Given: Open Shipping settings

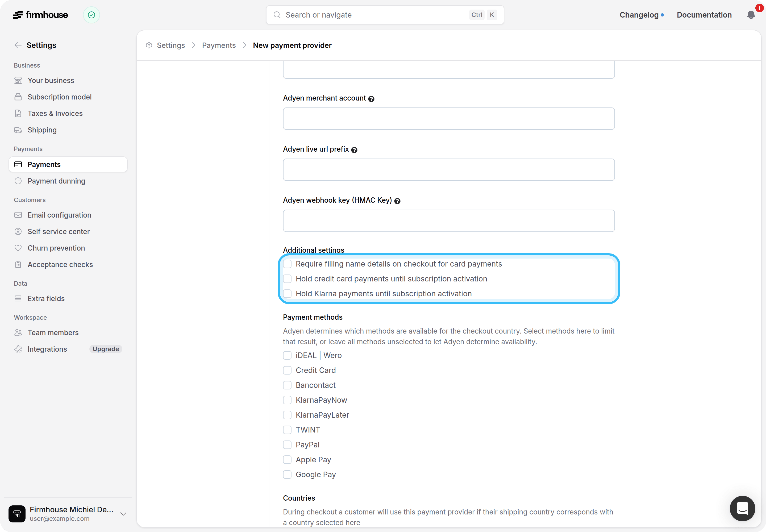Looking at the screenshot, I should click(x=68, y=130).
